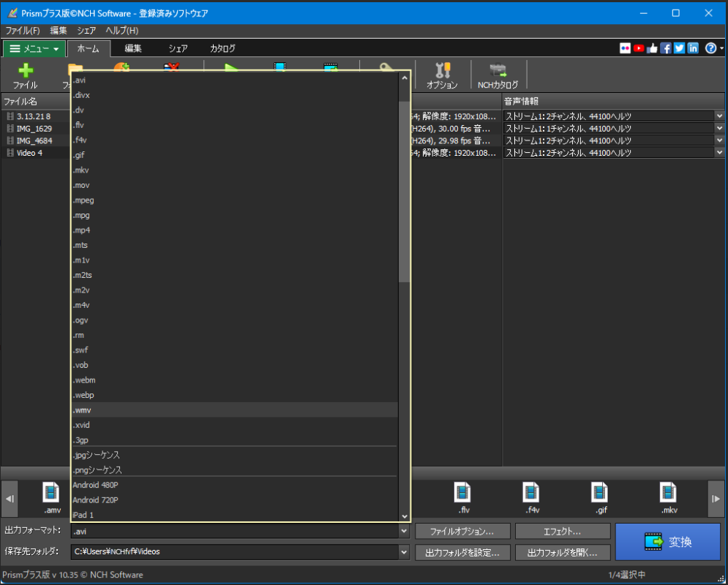Image resolution: width=728 pixels, height=585 pixels.
Task: Open the ファイル(F) menu
Action: [22, 31]
